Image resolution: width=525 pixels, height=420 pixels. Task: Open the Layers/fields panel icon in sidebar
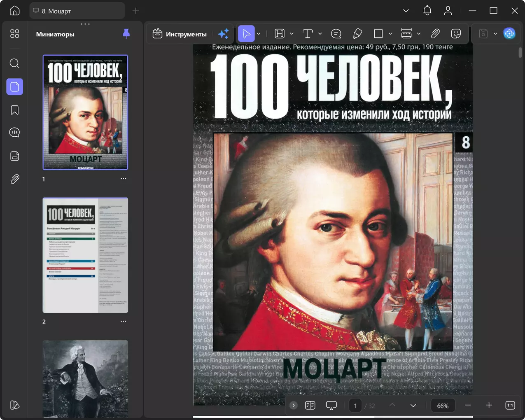[x=15, y=156]
